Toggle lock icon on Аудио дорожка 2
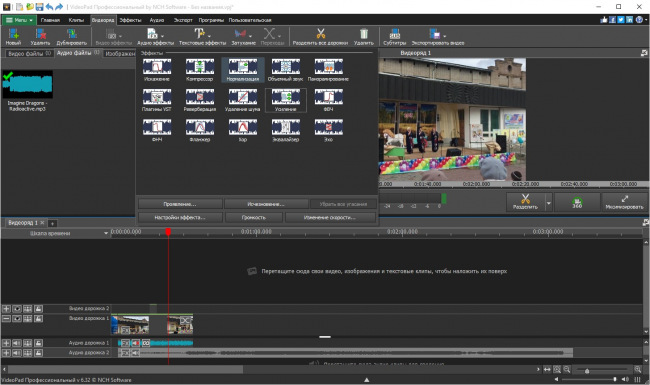This screenshot has width=650, height=385. tap(38, 353)
